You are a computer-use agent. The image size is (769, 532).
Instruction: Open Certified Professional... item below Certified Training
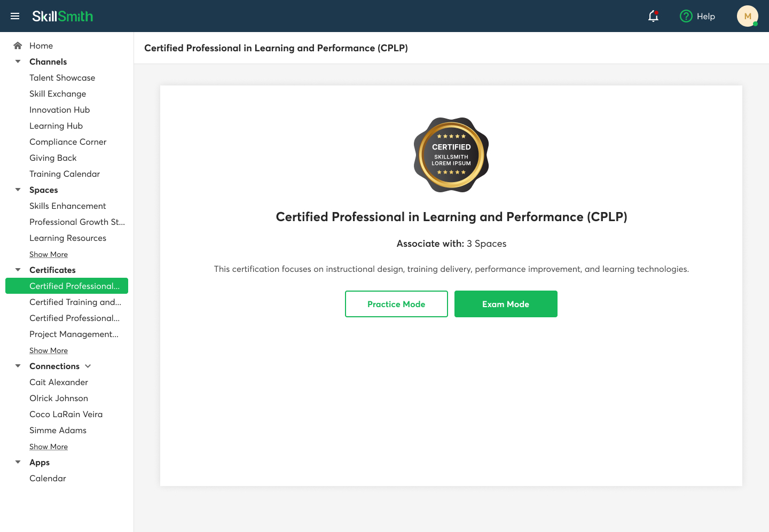click(x=74, y=318)
